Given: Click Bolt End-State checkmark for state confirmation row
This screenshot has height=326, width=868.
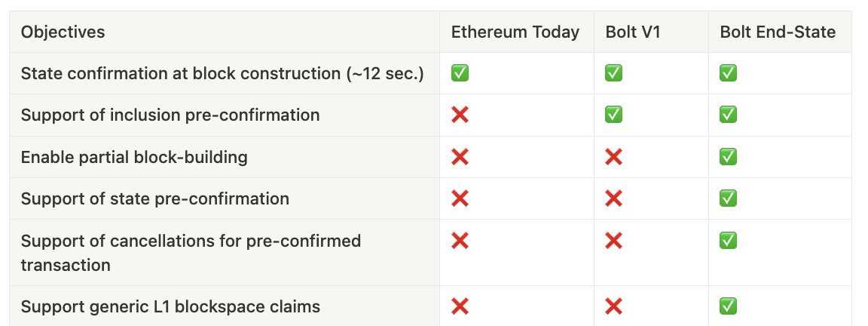Looking at the screenshot, I should (728, 72).
